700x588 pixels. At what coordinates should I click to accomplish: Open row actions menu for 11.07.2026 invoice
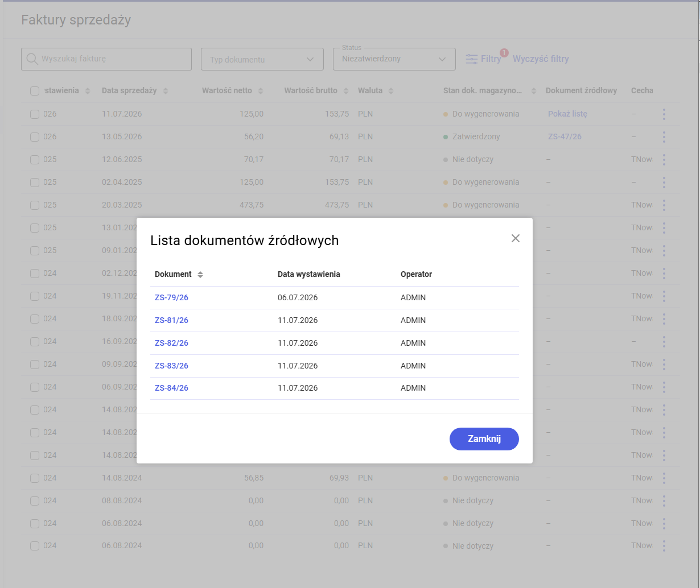click(664, 114)
